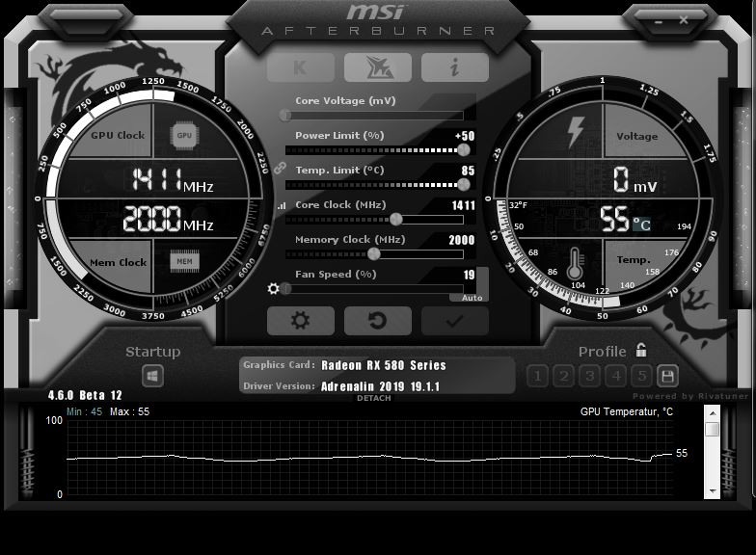Click the Powered by Rivatuner text
The height and width of the screenshot is (555, 756).
pyautogui.click(x=690, y=396)
